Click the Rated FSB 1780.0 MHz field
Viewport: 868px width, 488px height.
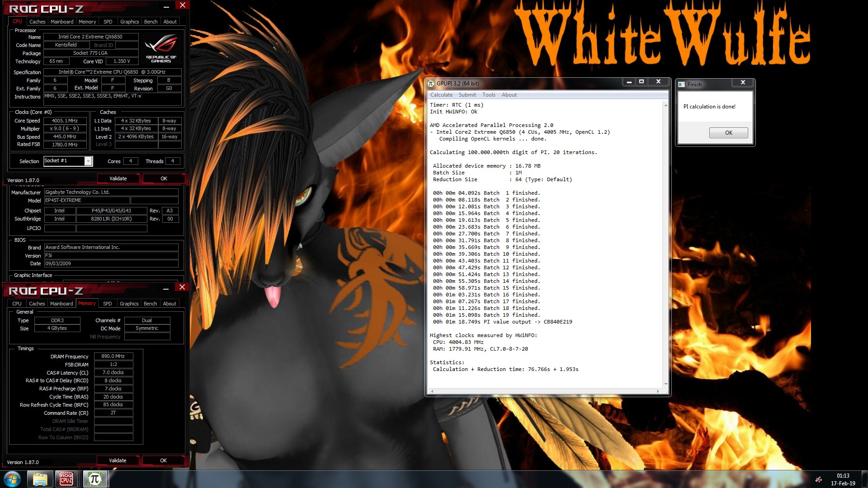pyautogui.click(x=65, y=145)
